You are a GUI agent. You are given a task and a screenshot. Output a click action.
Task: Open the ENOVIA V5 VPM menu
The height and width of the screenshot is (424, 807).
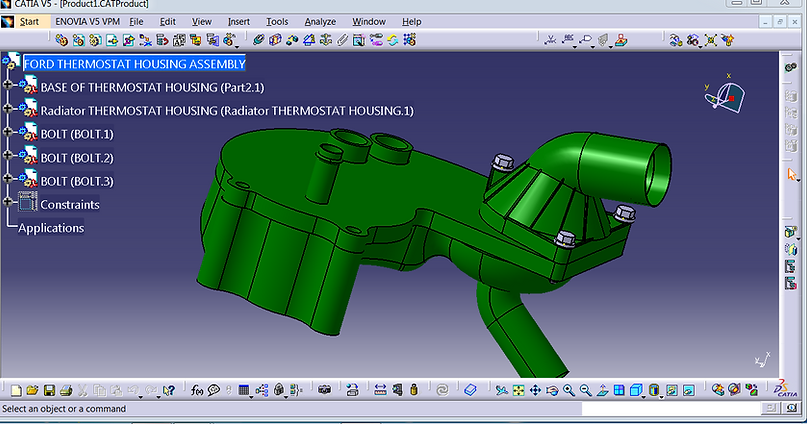click(x=87, y=22)
